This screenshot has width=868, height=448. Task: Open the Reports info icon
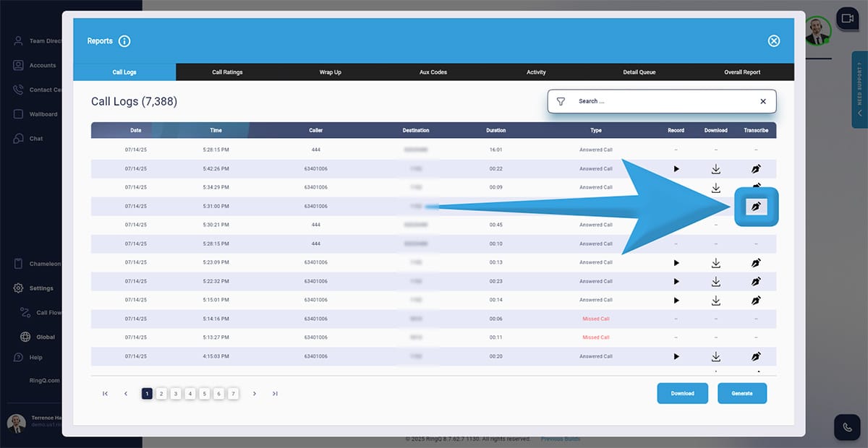(x=124, y=41)
